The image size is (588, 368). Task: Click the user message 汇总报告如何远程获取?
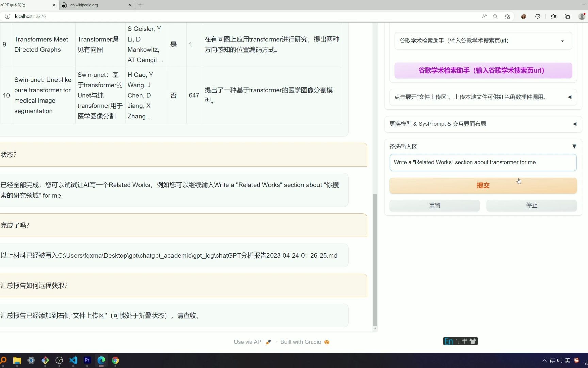183,286
